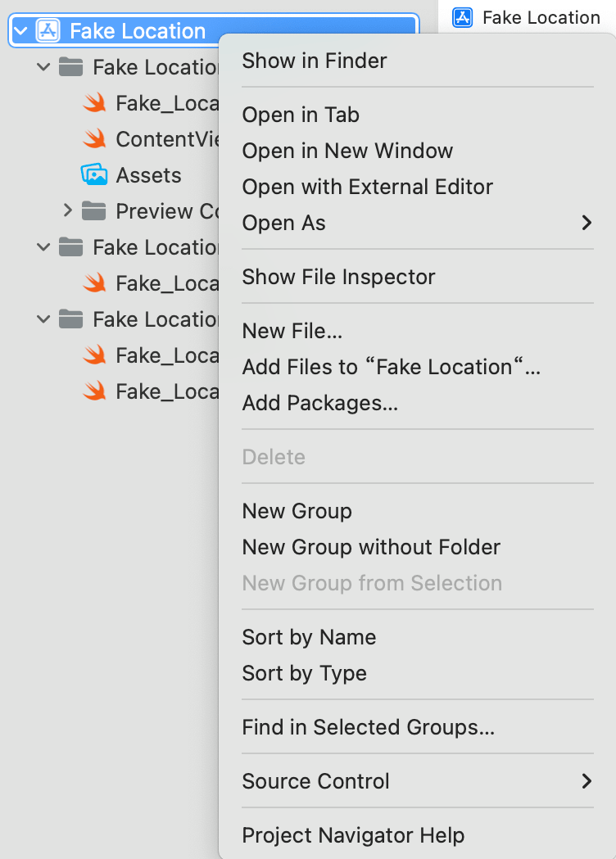Screen dimensions: 616x859
Task: Select the Preview Content folder icon
Action: coord(93,211)
